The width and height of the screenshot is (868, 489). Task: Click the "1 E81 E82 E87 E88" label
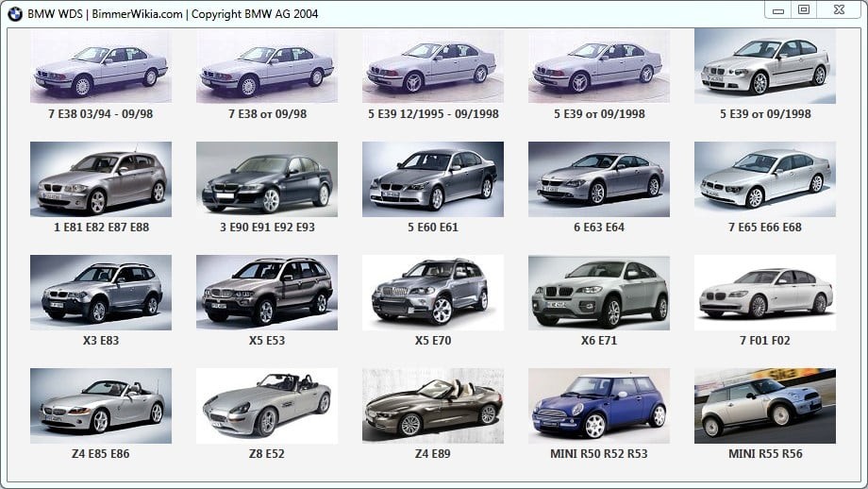coord(101,228)
